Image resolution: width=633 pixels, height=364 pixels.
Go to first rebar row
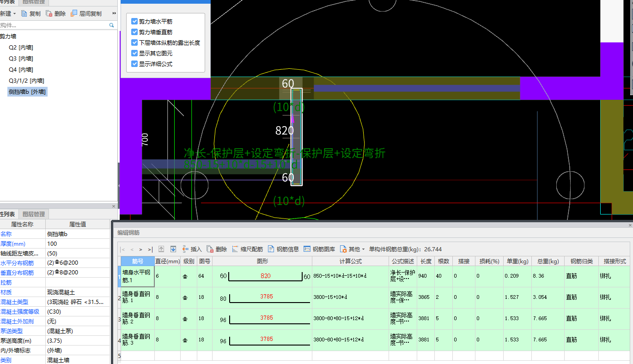point(123,249)
